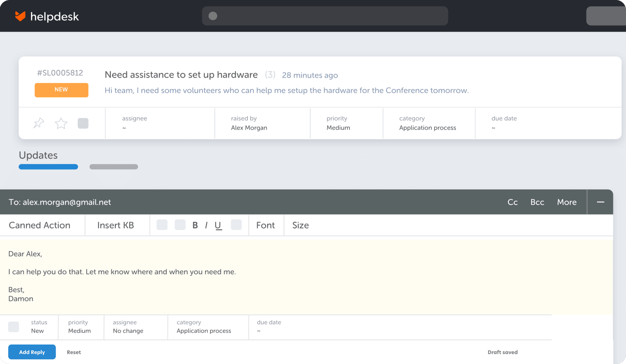Expand the Size selector dropdown
626x364 pixels.
coord(300,225)
